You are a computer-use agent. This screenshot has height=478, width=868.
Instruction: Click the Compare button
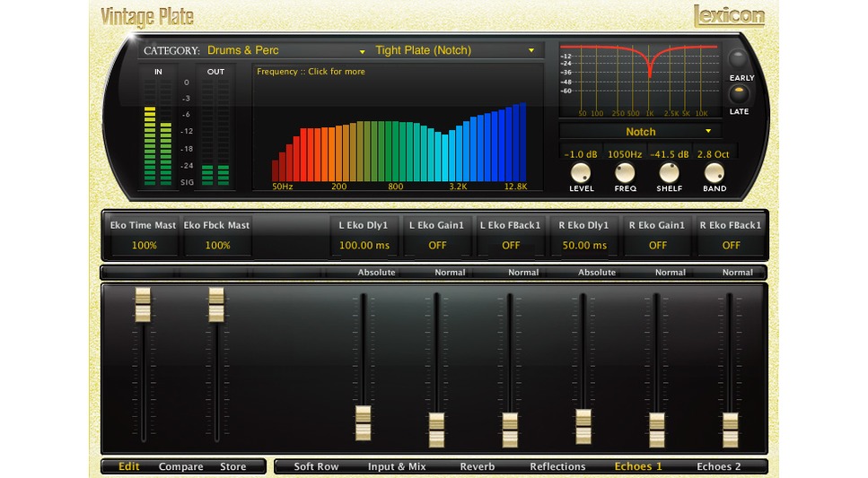(x=181, y=466)
